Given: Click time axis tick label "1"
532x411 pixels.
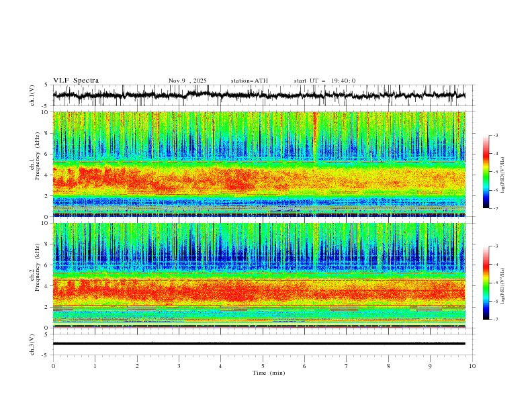Looking at the screenshot, I should pyautogui.click(x=95, y=366).
